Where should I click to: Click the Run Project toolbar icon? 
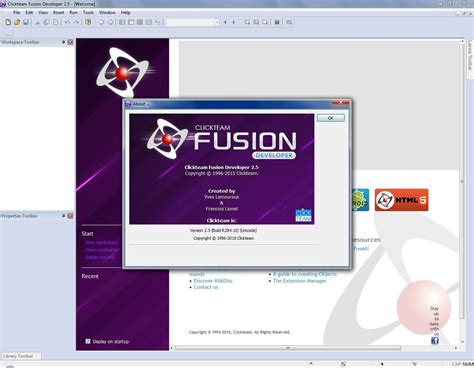tap(247, 22)
